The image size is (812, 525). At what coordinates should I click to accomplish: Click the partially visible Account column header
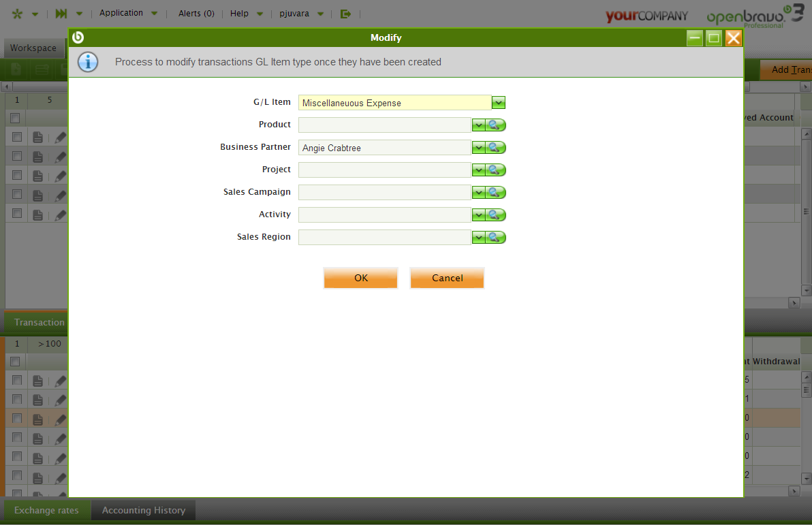pos(770,118)
